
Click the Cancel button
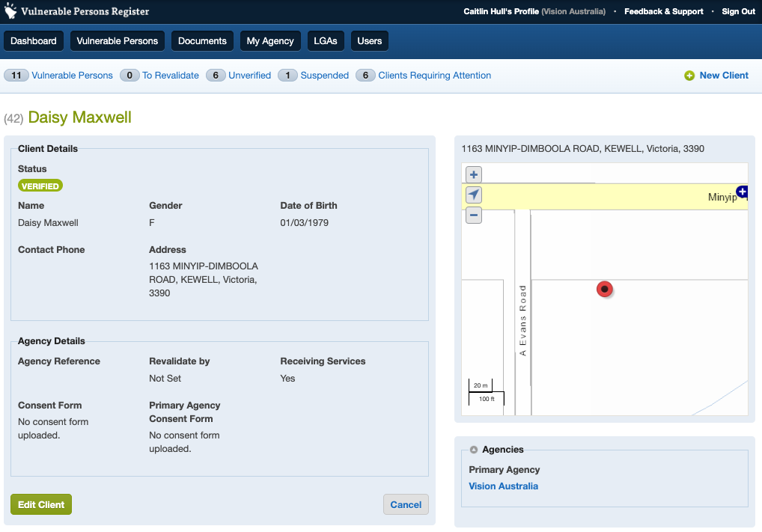406,504
